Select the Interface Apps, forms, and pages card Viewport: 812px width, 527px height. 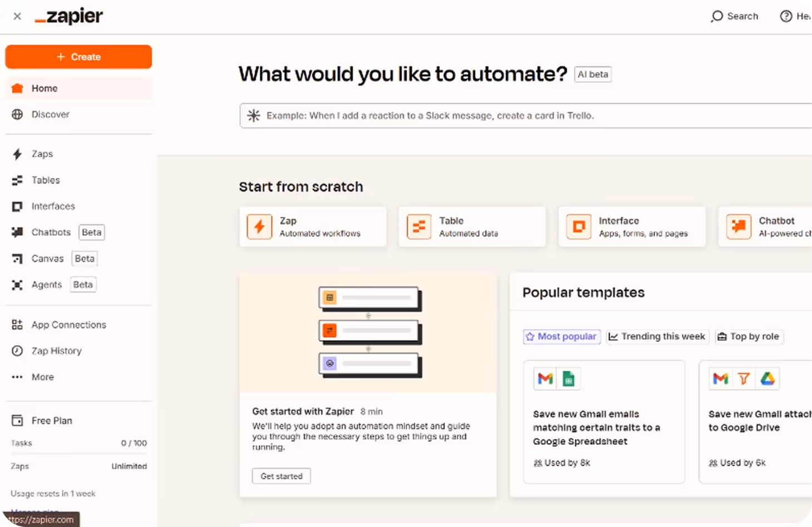pos(632,227)
